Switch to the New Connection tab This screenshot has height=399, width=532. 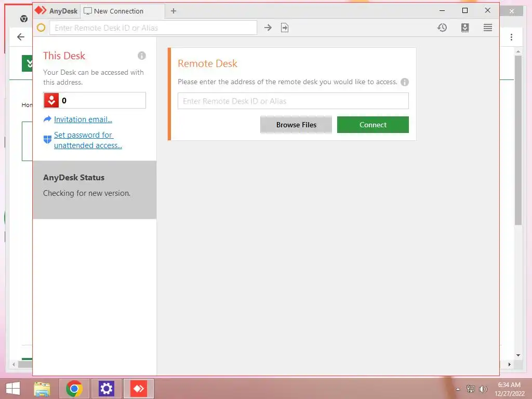click(x=123, y=11)
